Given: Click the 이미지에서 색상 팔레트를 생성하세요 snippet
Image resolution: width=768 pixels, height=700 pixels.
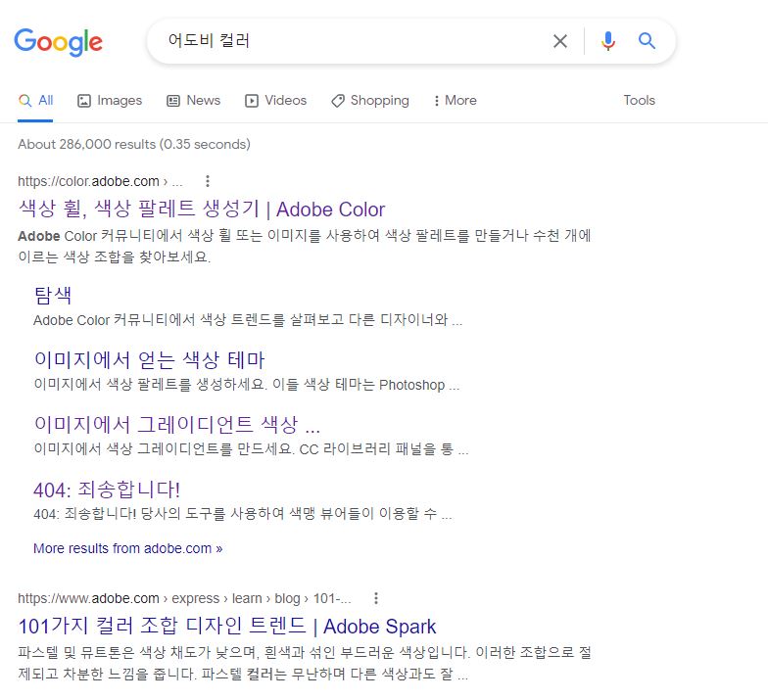Looking at the screenshot, I should pyautogui.click(x=247, y=385).
